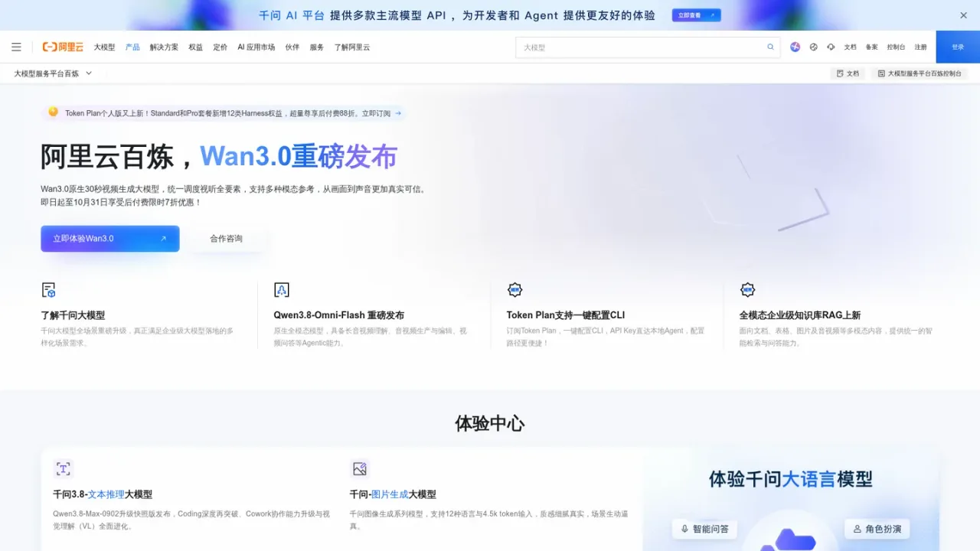Open the 大模型 nav menu

(x=104, y=47)
